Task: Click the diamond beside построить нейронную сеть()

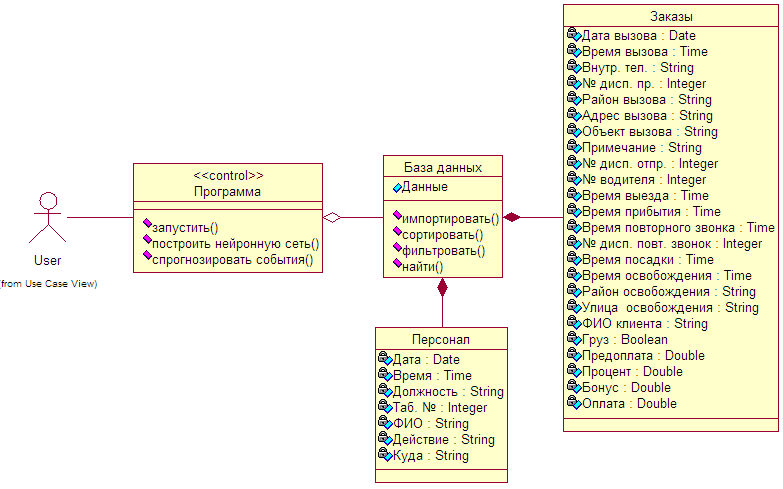Action: point(147,239)
